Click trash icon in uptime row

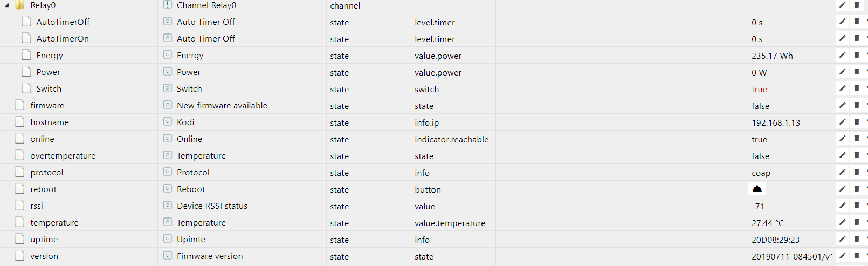(856, 239)
